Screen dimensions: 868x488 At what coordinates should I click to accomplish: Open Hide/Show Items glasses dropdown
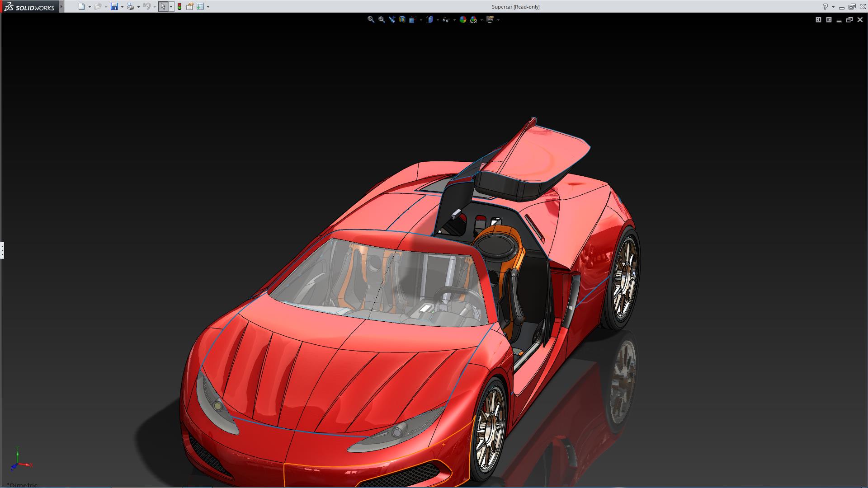[454, 20]
